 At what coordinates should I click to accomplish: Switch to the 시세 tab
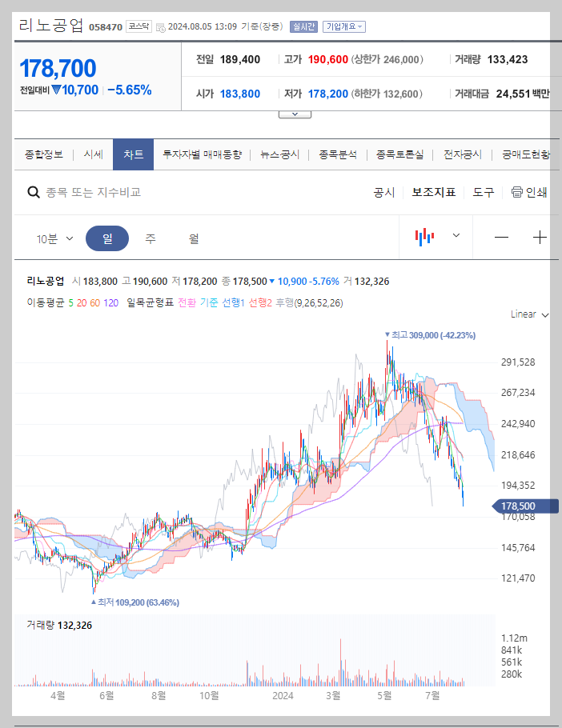(91, 154)
